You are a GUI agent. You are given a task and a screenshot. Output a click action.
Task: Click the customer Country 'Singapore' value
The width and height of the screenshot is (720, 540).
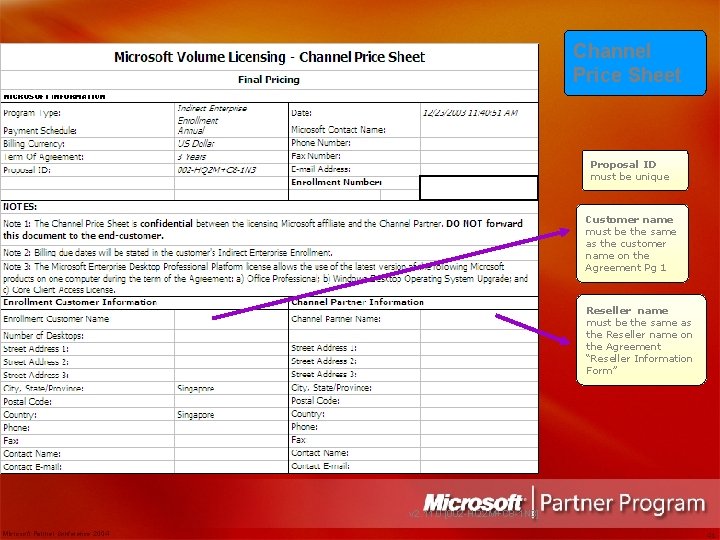tap(196, 415)
